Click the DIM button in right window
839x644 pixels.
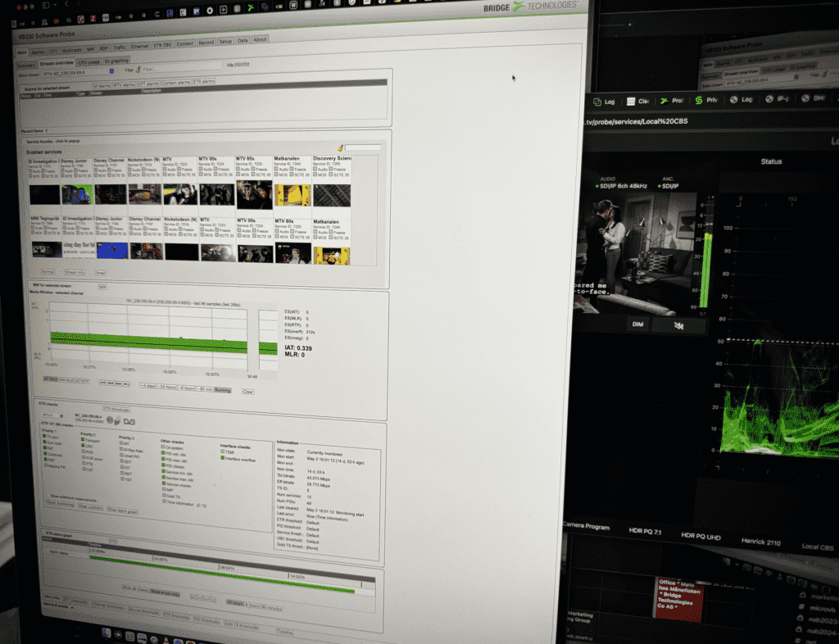[637, 324]
